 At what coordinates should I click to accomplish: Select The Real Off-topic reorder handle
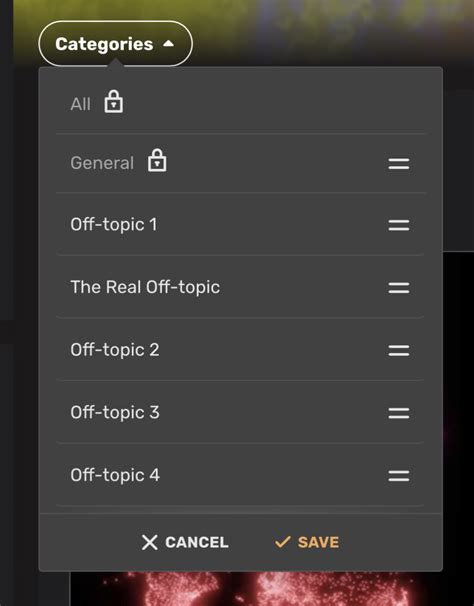click(x=399, y=288)
